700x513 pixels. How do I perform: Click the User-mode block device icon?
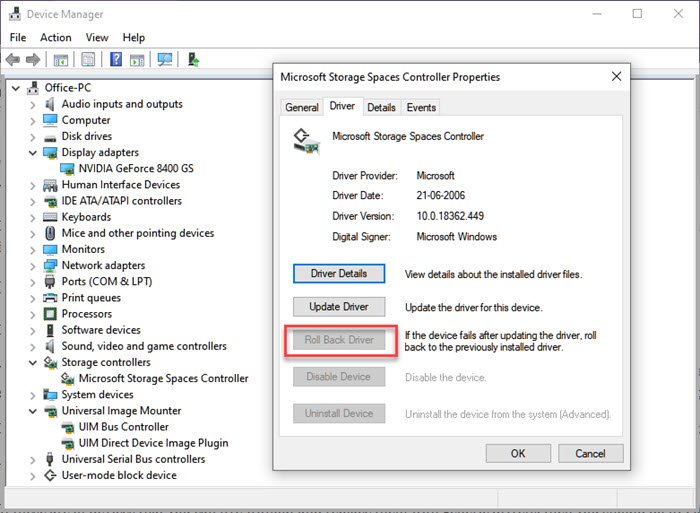click(x=50, y=475)
